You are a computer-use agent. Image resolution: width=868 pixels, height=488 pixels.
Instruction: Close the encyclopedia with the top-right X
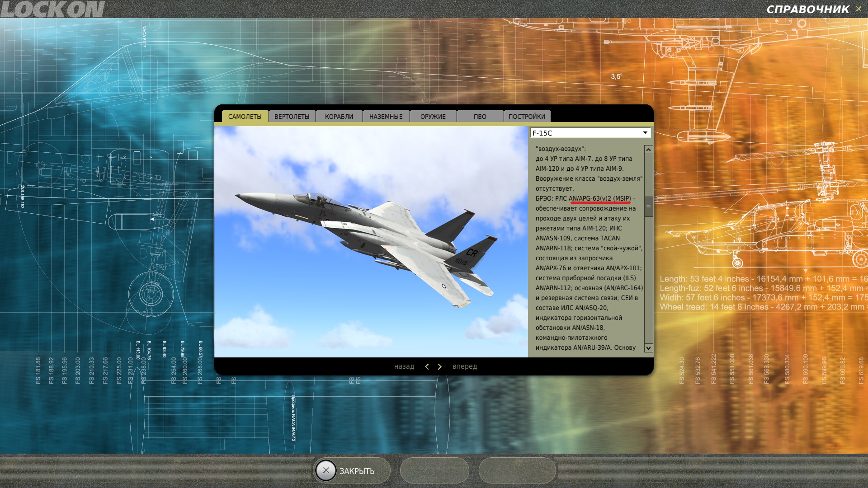pos(859,9)
